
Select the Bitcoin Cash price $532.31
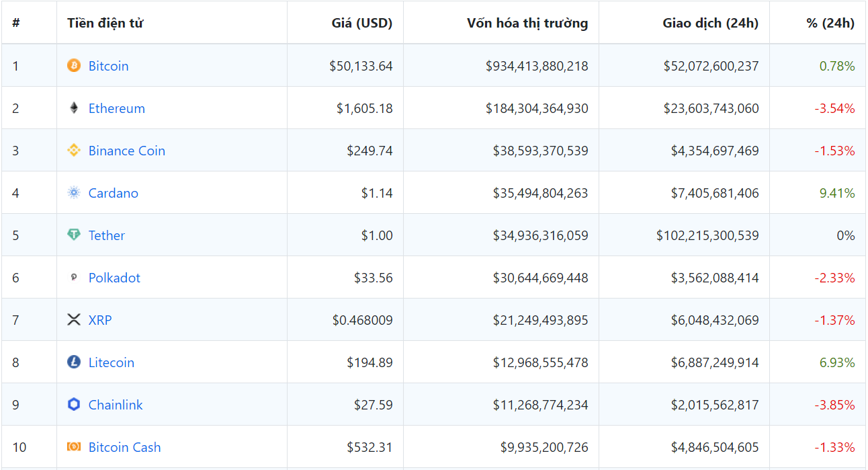coord(370,447)
